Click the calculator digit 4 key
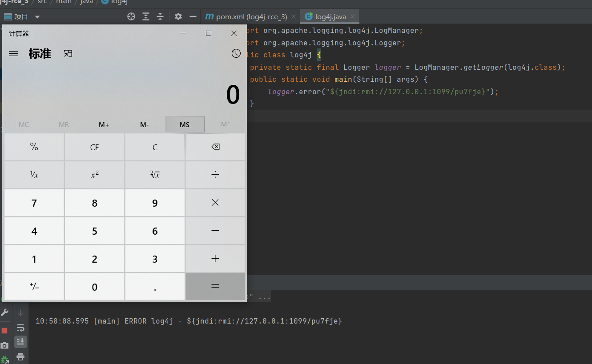 (34, 231)
